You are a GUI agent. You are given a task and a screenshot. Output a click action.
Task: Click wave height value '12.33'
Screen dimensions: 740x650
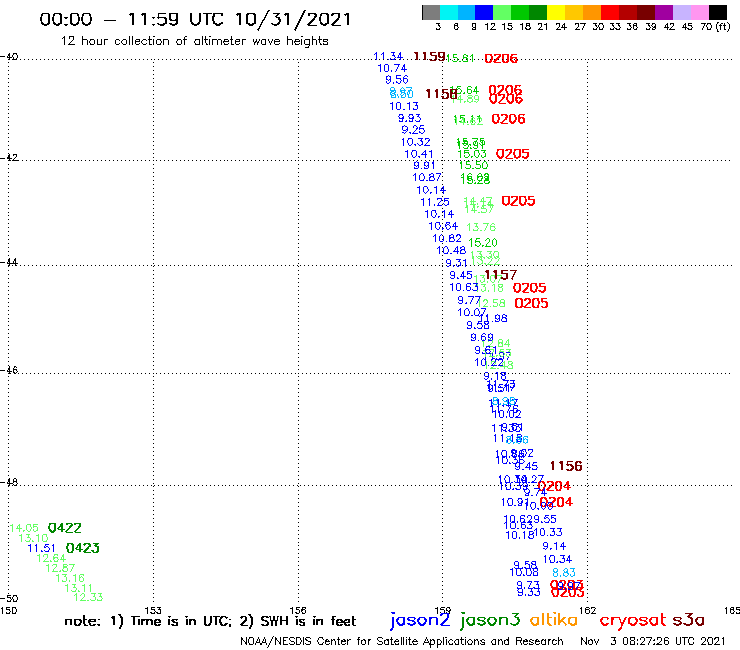[88, 597]
